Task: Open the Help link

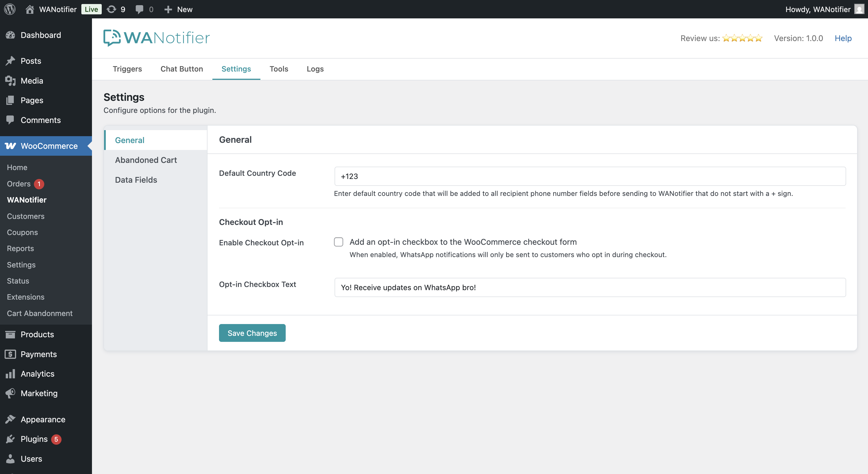Action: coord(843,38)
